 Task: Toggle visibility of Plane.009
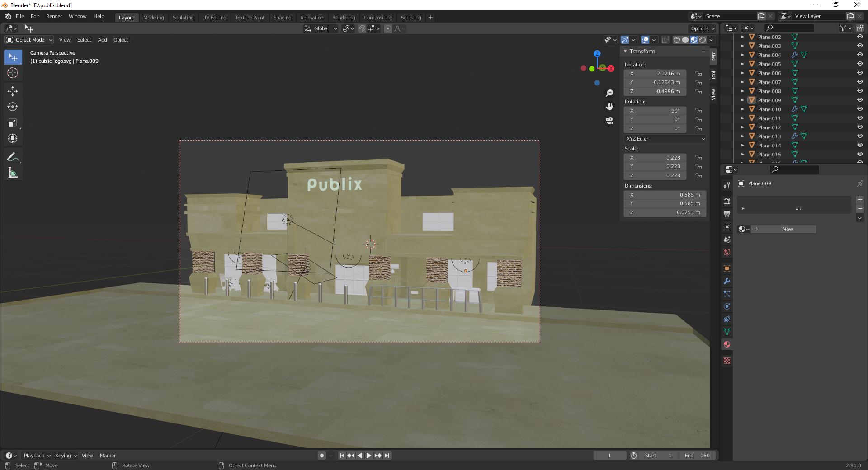[x=860, y=100]
